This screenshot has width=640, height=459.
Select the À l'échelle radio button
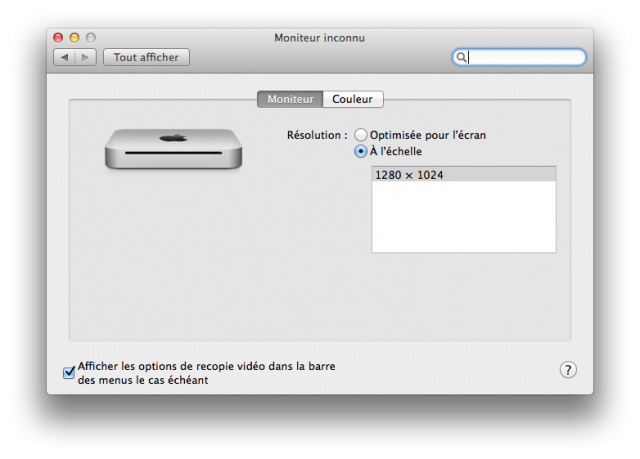(360, 151)
